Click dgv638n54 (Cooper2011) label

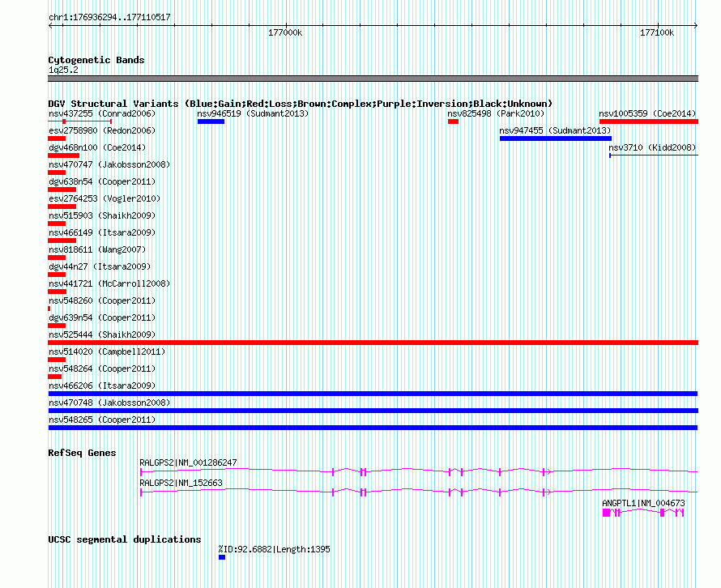pos(102,181)
